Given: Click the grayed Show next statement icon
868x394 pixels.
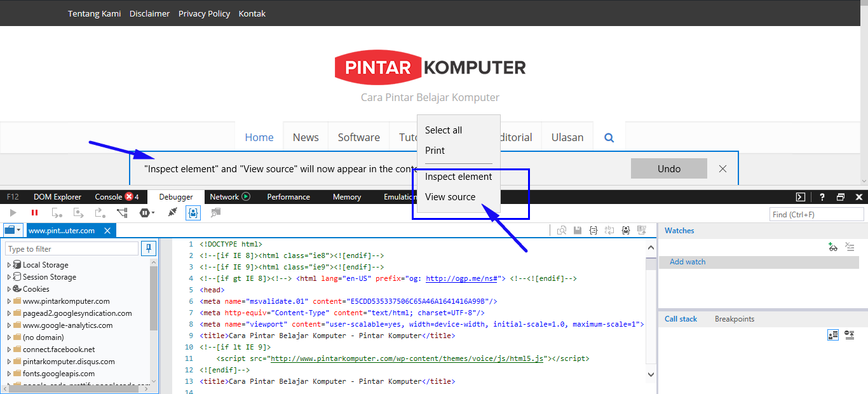Looking at the screenshot, I should pyautogui.click(x=215, y=213).
